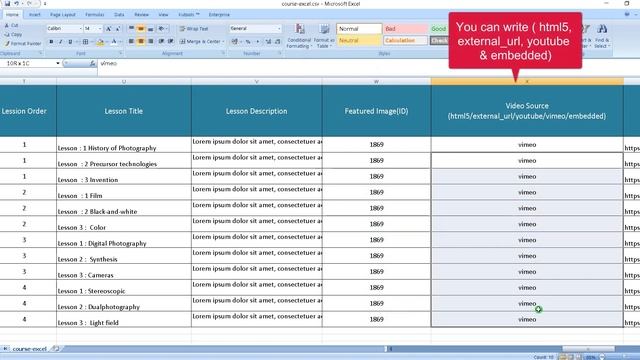Apply the Neutral cell style
Viewport: 640px width, 360px height.
359,40
